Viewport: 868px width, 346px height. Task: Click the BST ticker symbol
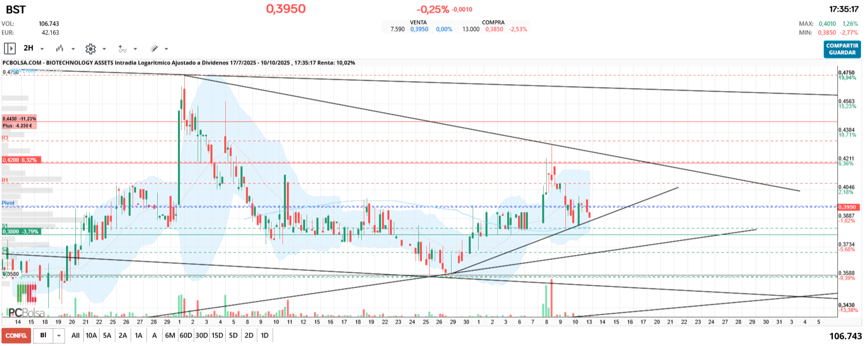(15, 9)
